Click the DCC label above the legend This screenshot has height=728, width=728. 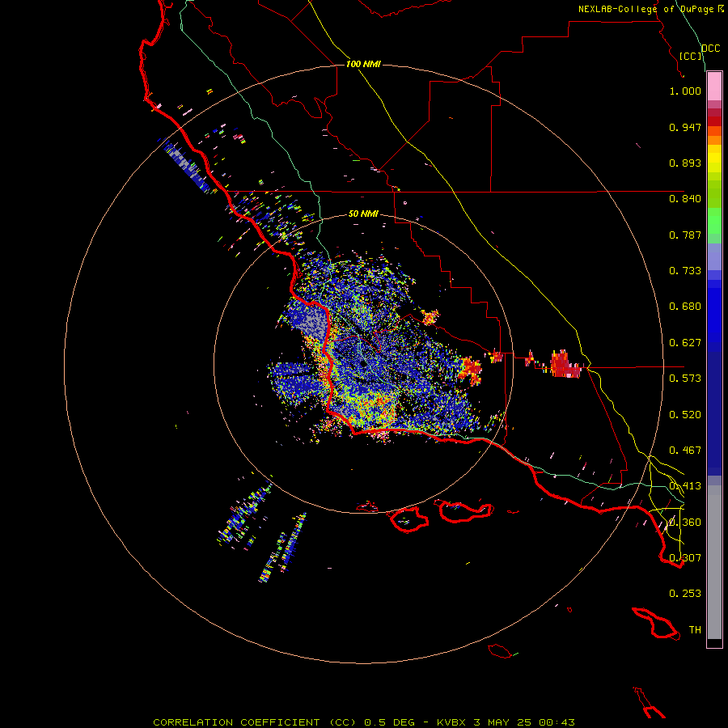[711, 49]
